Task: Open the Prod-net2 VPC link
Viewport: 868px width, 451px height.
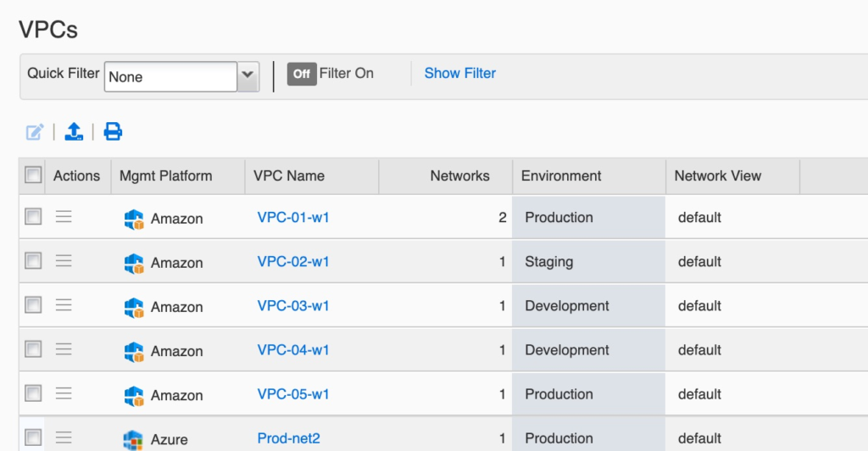Action: (288, 438)
